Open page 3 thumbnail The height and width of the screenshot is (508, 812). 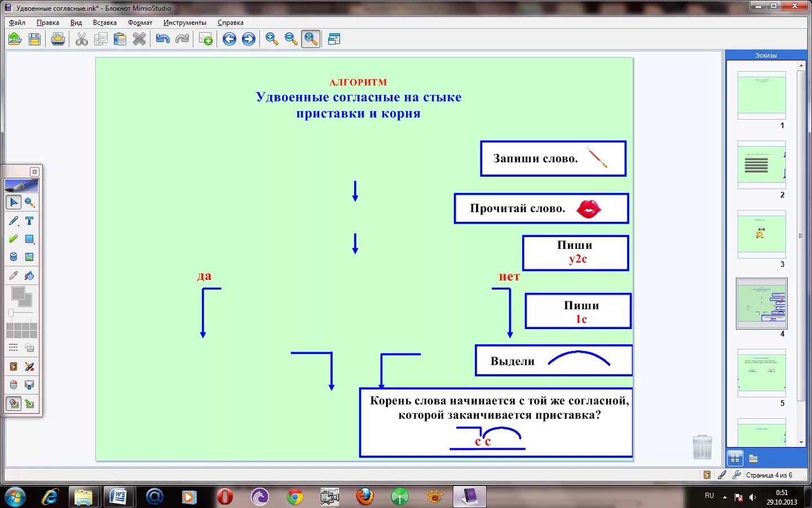pyautogui.click(x=762, y=234)
